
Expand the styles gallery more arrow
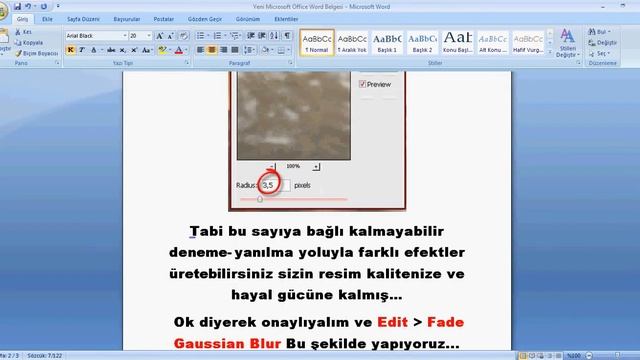(x=550, y=52)
